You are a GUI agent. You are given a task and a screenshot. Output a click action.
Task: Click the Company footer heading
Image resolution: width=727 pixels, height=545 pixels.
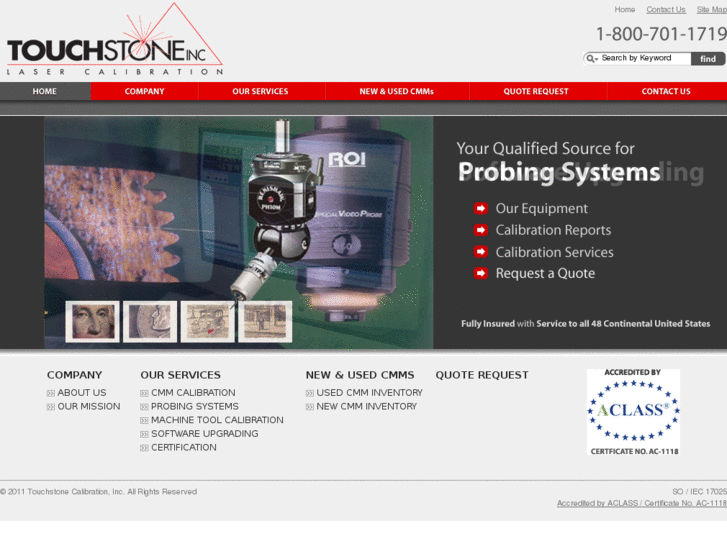click(74, 375)
